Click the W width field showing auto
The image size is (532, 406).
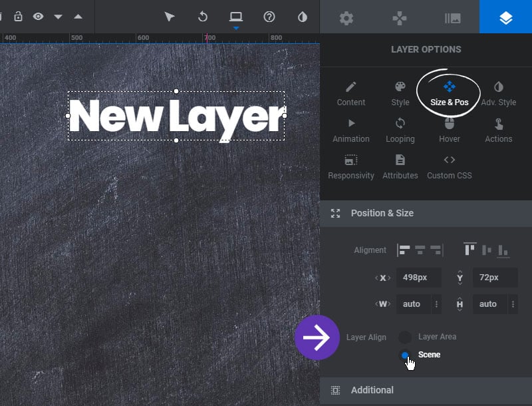coord(414,304)
